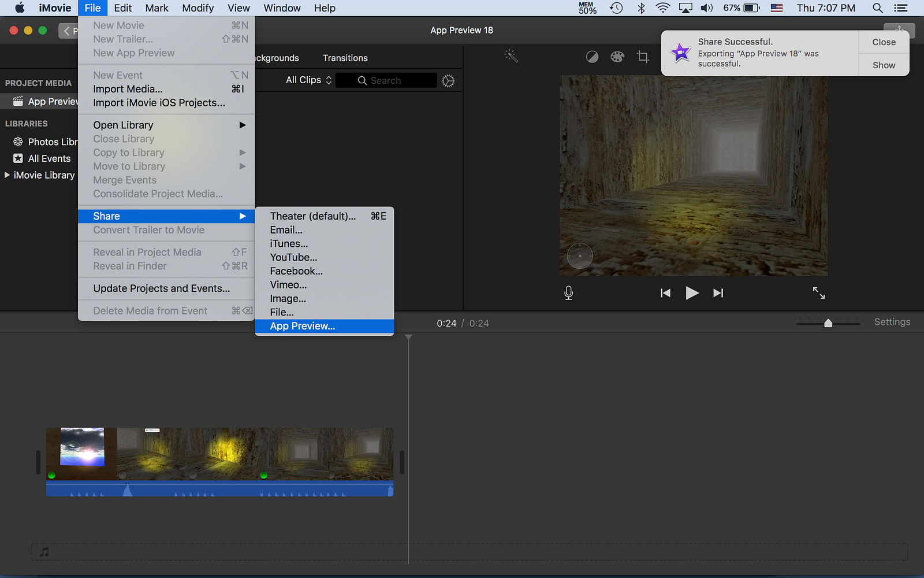Click the magic wand auto-enhance icon
Image resolution: width=924 pixels, height=578 pixels.
click(x=511, y=56)
